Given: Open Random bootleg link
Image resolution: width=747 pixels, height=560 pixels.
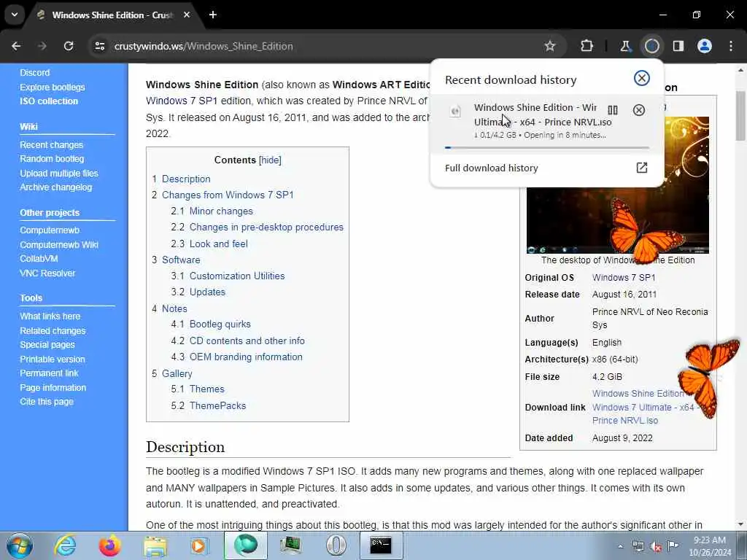Looking at the screenshot, I should tap(52, 158).
